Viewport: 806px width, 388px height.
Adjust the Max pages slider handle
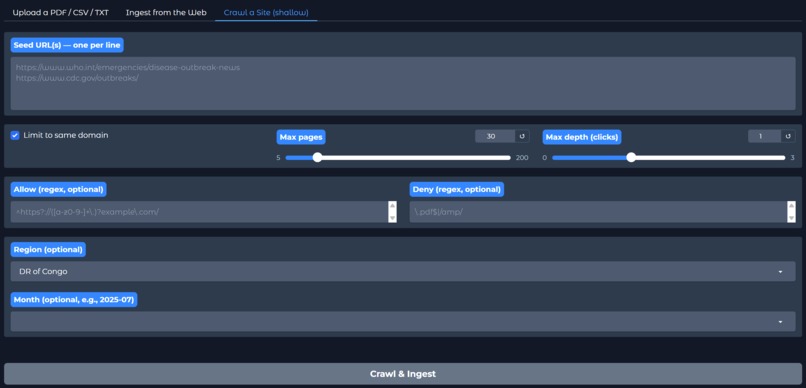(317, 157)
